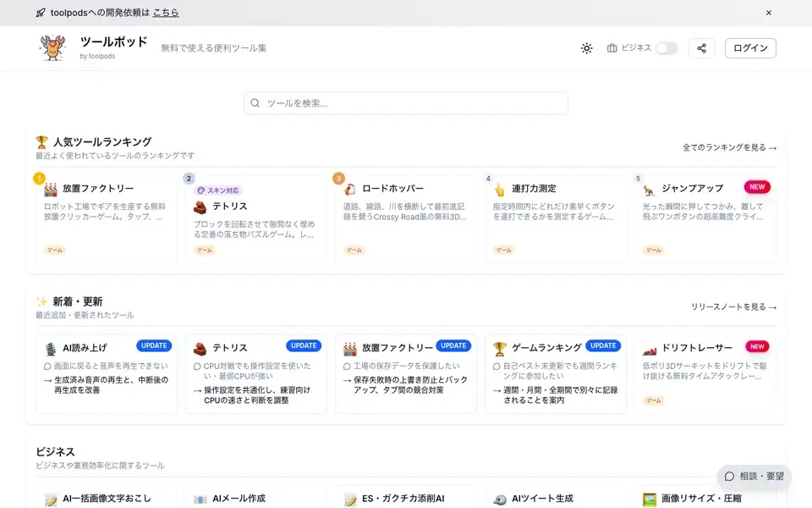
Task: Open 全てのランキングを見る link
Action: point(729,147)
